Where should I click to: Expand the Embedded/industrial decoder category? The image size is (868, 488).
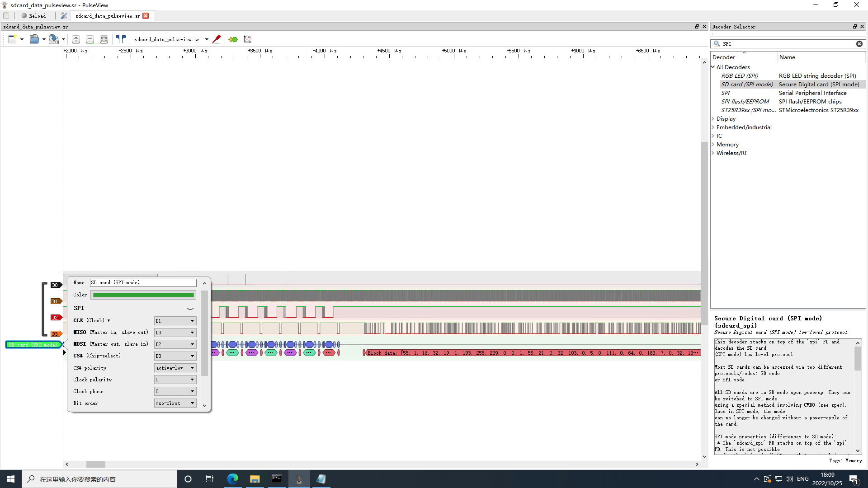(713, 127)
